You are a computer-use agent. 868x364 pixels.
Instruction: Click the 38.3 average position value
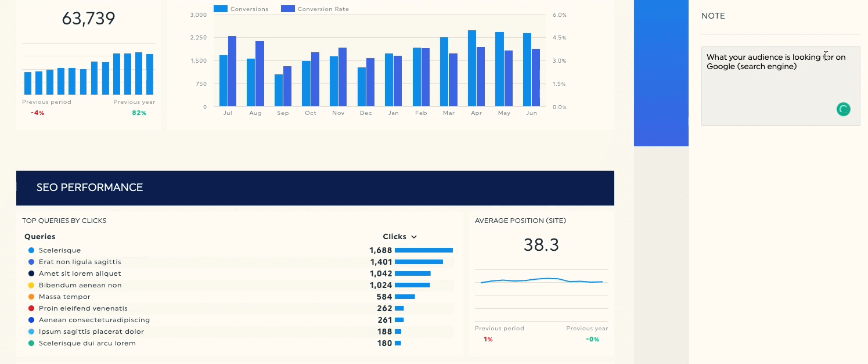[541, 245]
